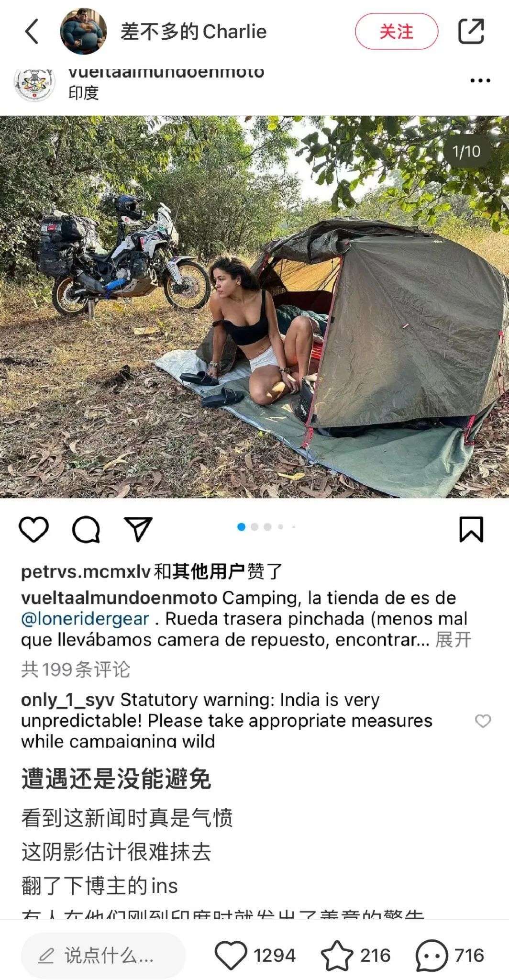
Task: Open the @lonerridergear mention link
Action: [85, 619]
